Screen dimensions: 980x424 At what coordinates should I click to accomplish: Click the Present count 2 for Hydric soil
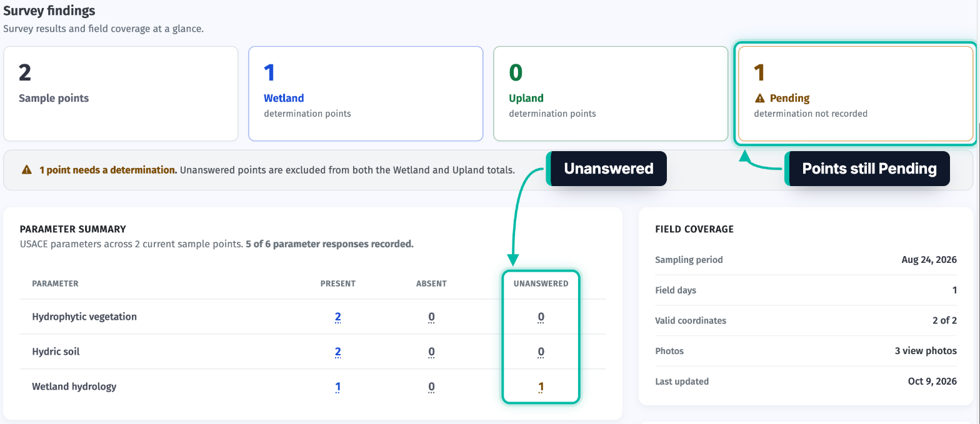click(x=337, y=352)
